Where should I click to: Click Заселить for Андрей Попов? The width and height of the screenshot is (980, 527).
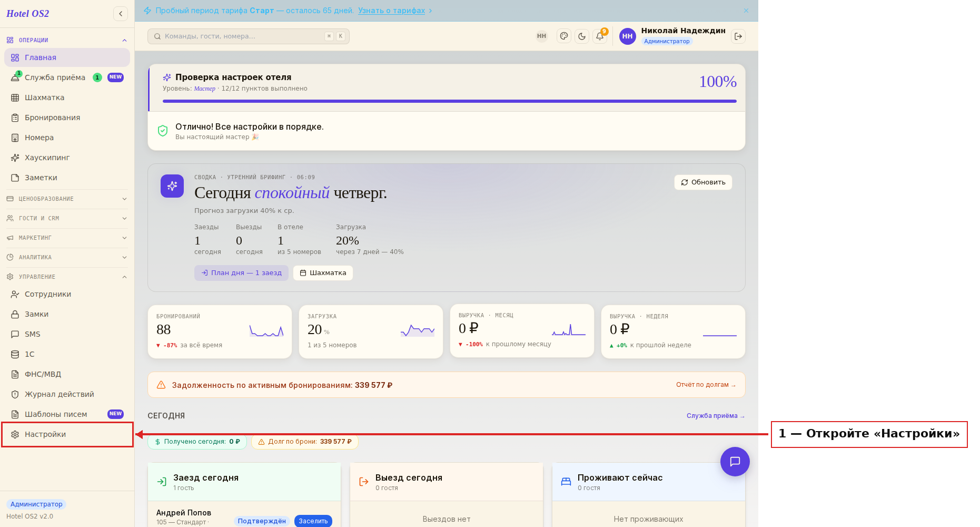click(x=313, y=521)
